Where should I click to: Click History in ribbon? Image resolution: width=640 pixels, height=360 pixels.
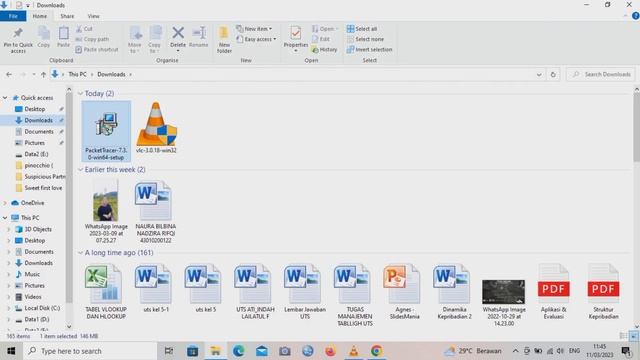(x=324, y=49)
